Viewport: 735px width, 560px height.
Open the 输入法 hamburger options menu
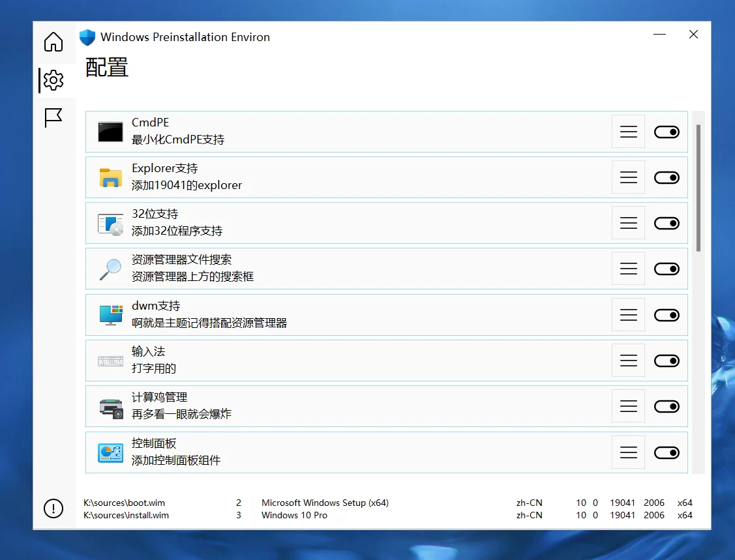[628, 361]
